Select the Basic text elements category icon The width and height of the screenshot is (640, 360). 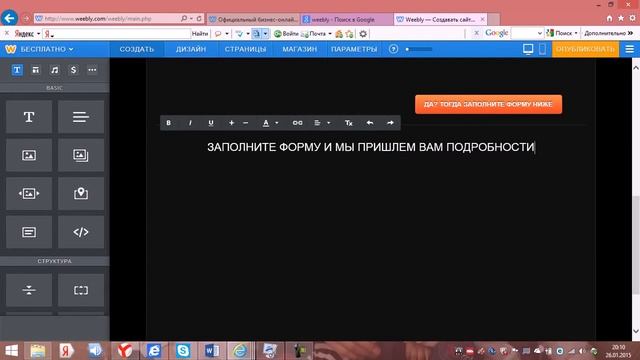point(17,70)
